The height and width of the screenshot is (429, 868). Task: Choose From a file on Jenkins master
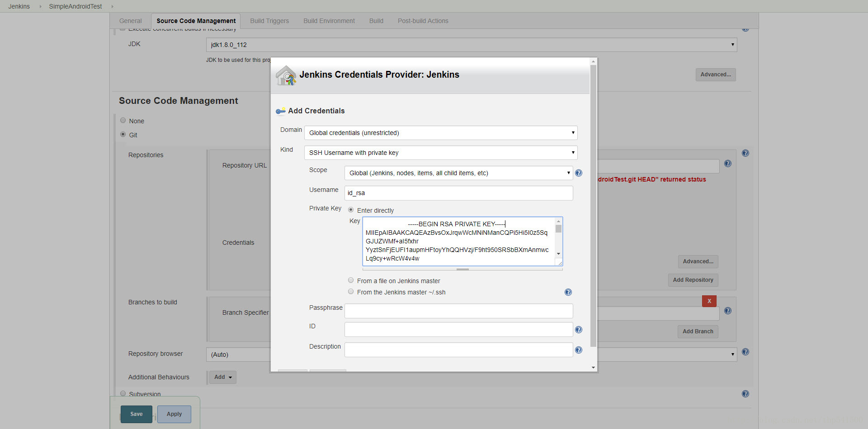coord(351,280)
